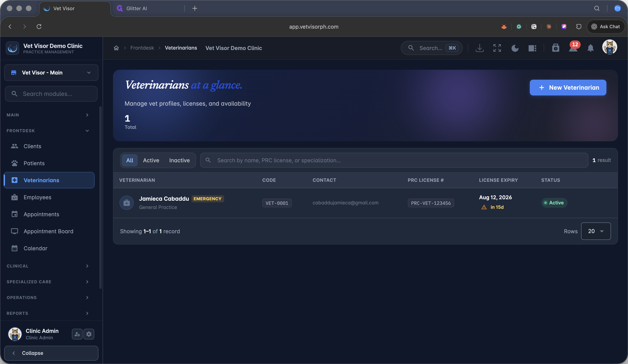Image resolution: width=628 pixels, height=364 pixels.
Task: Open Jamieca Cabaddu's profile row
Action: pyautogui.click(x=365, y=203)
